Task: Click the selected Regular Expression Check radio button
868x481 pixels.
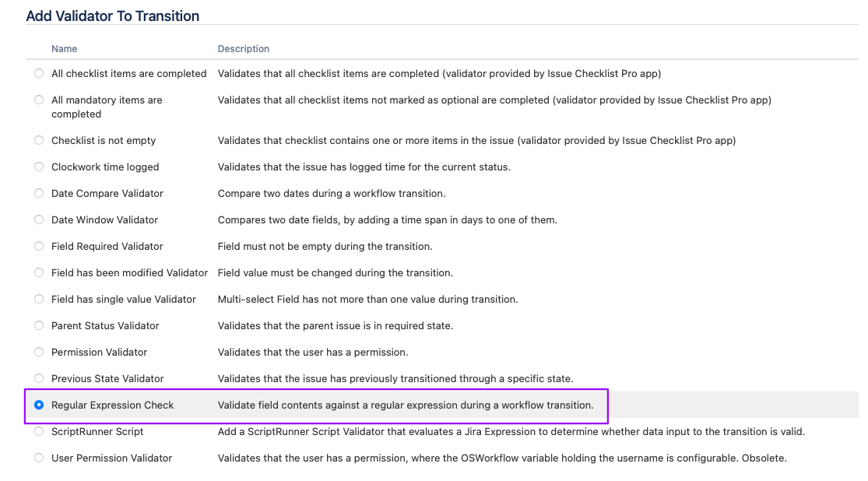Action: coord(39,405)
